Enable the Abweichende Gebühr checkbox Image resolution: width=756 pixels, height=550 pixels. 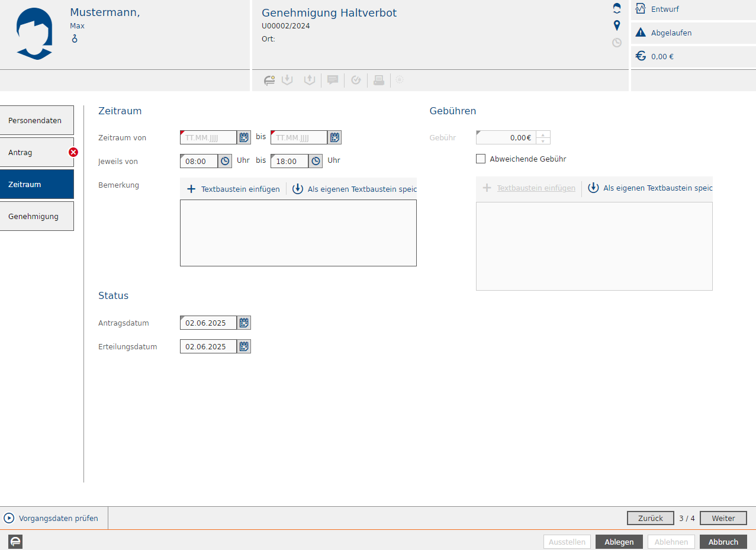click(481, 159)
